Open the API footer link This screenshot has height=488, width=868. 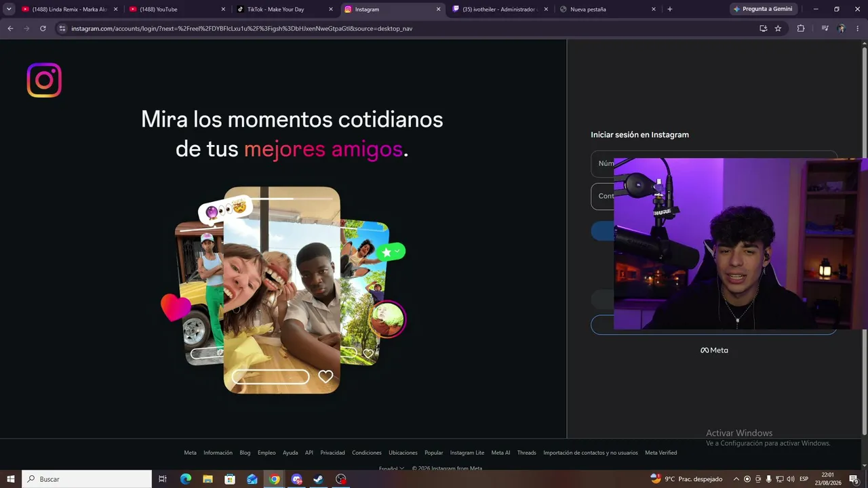[309, 453]
